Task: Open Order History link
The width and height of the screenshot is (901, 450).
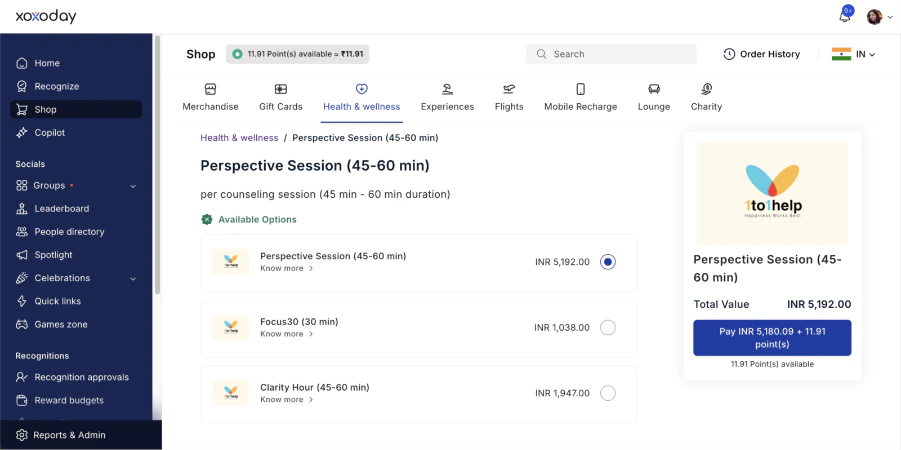Action: coord(761,54)
